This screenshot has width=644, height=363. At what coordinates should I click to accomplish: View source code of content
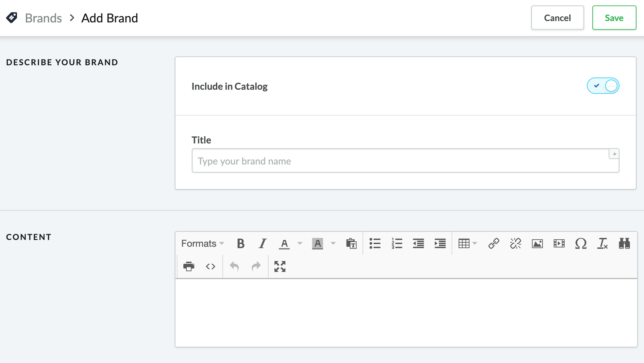click(210, 266)
